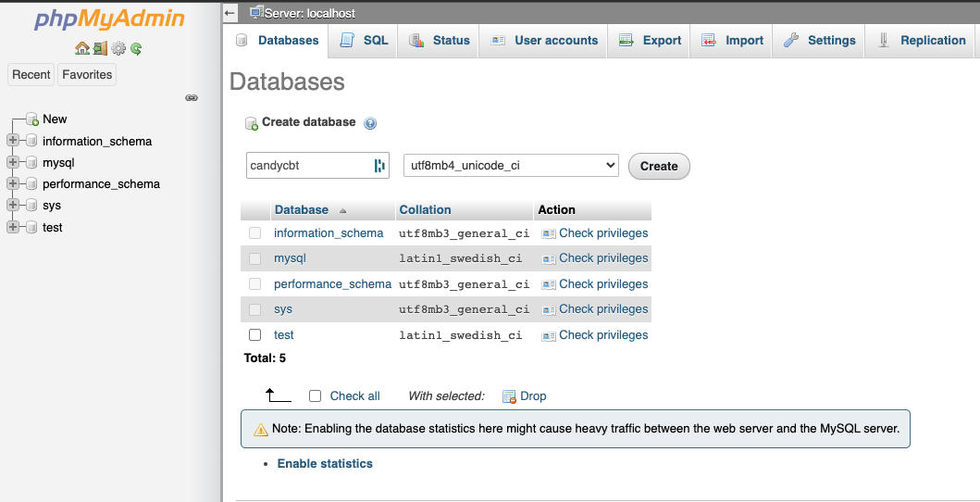Select New in the navigation tree
This screenshot has height=502, width=980.
click(x=55, y=119)
